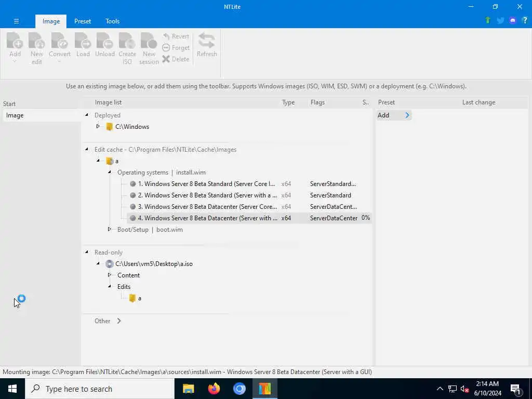
Task: Click the taskbar clock 2:14 AM
Action: 487,389
